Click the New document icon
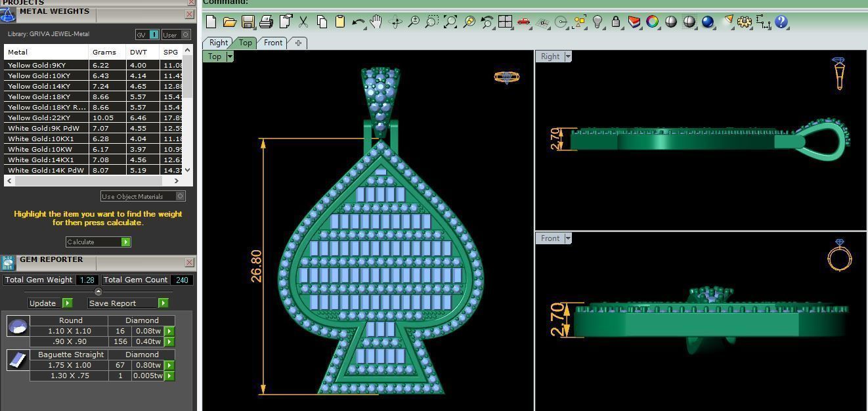 tap(211, 22)
